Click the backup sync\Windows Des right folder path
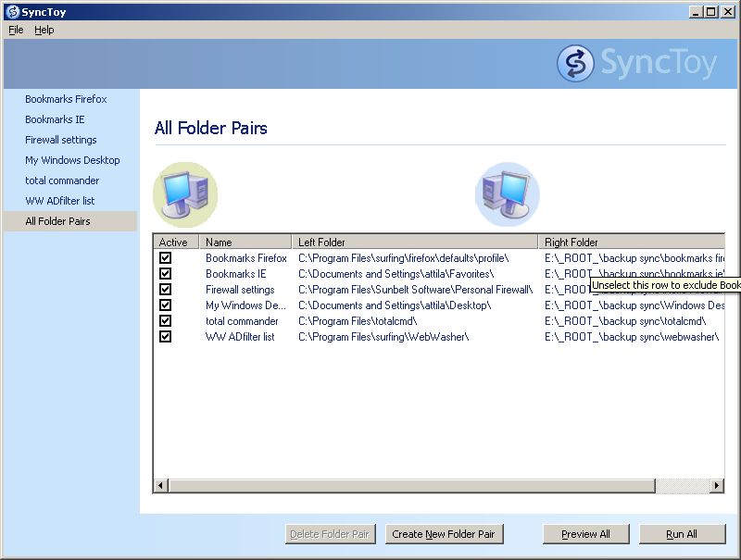 click(634, 305)
